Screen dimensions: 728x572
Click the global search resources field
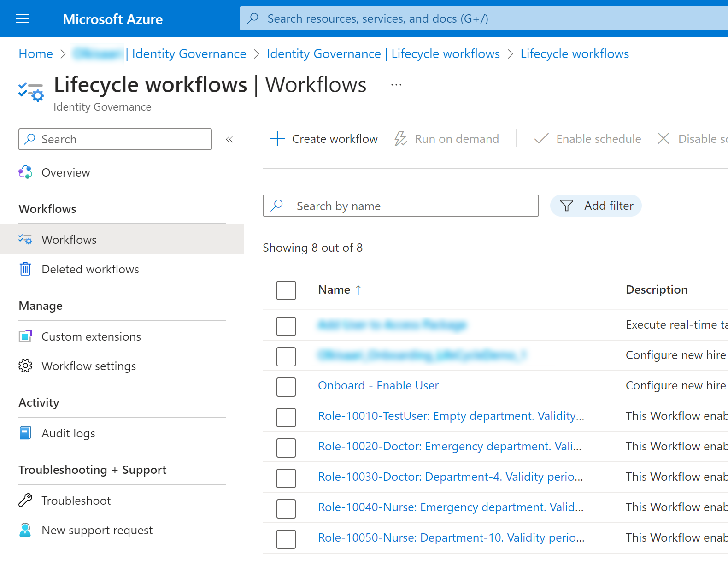pos(484,18)
